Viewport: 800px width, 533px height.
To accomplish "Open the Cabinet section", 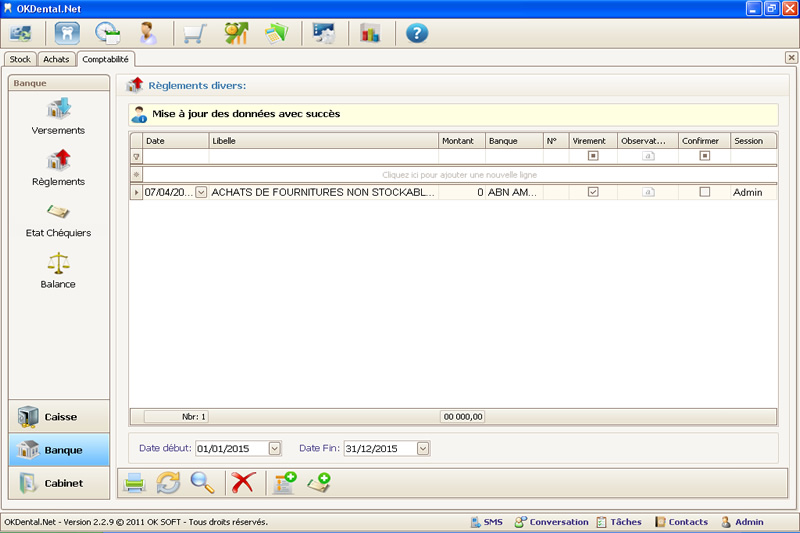I will click(x=59, y=483).
